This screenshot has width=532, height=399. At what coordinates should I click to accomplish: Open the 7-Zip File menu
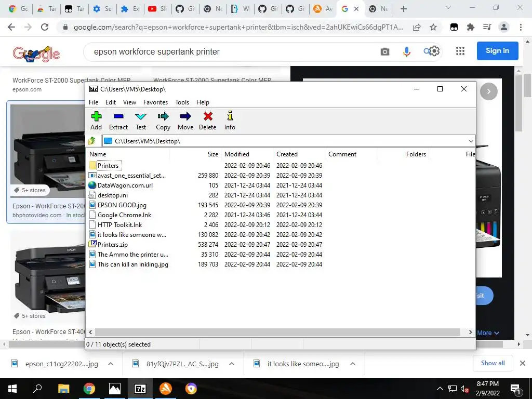pos(94,102)
